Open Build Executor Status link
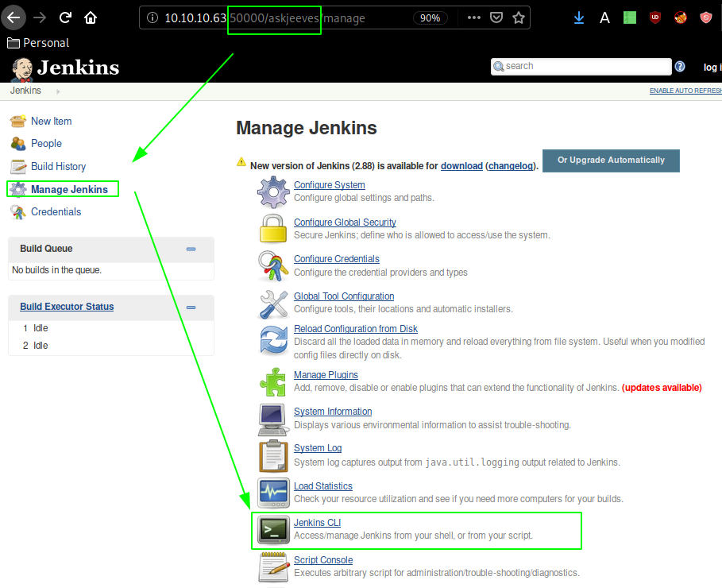 67,307
